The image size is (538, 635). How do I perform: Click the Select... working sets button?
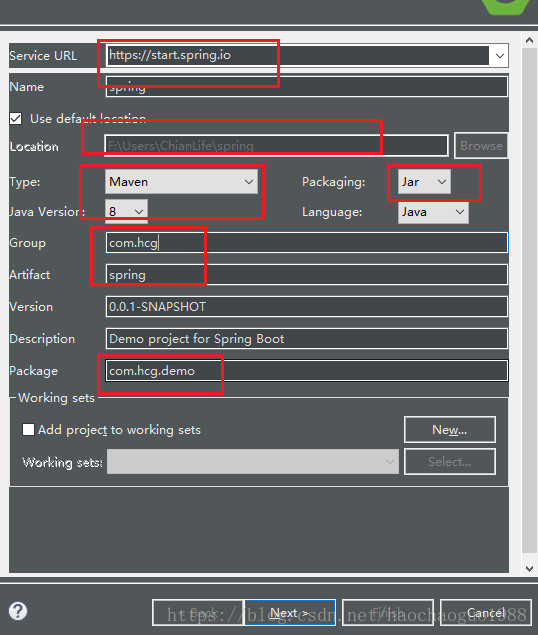point(450,461)
